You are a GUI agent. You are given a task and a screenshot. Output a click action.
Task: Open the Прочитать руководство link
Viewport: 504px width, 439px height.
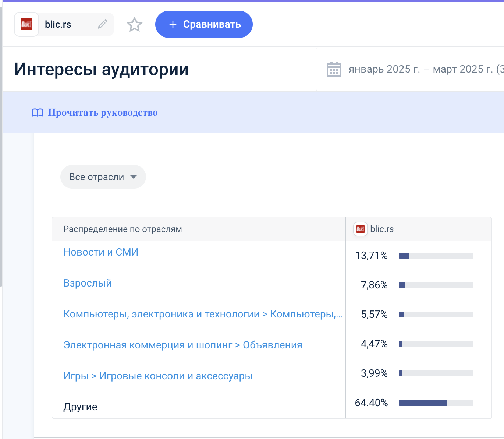[103, 112]
